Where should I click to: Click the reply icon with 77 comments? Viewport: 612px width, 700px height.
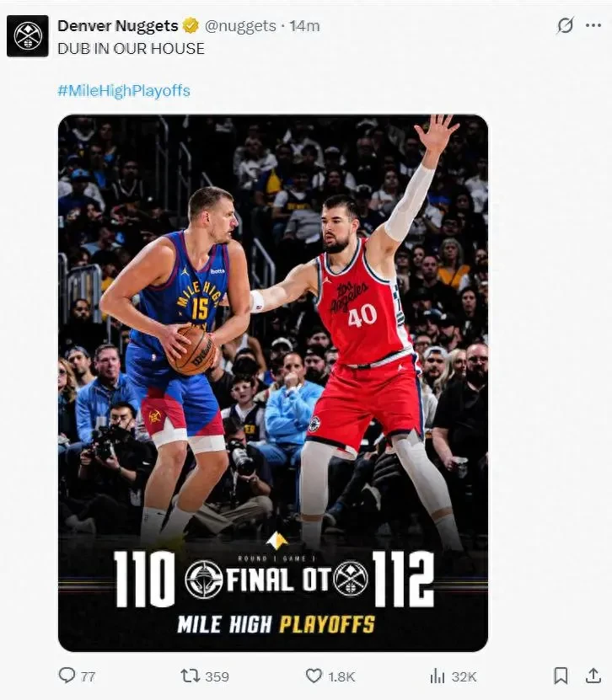point(67,675)
